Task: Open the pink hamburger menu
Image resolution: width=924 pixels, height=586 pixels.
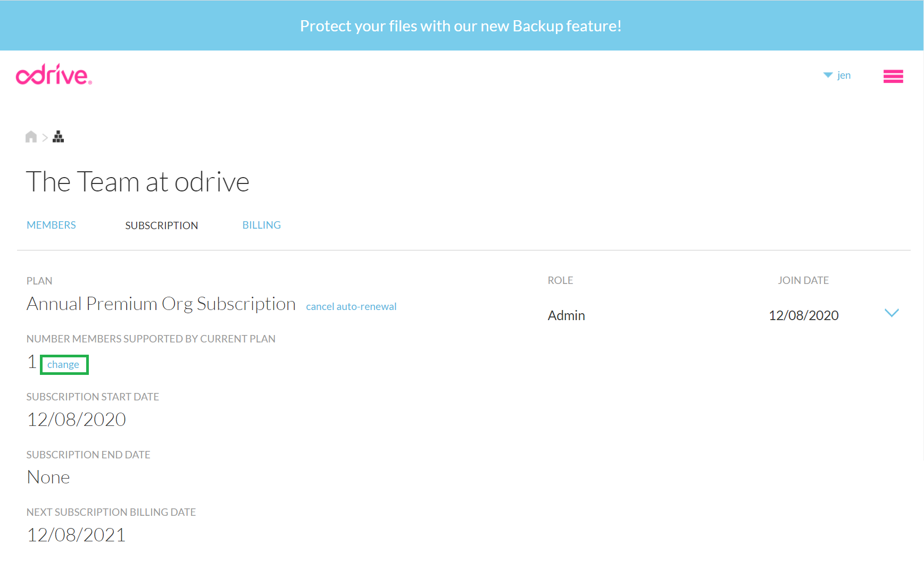Action: 893,77
